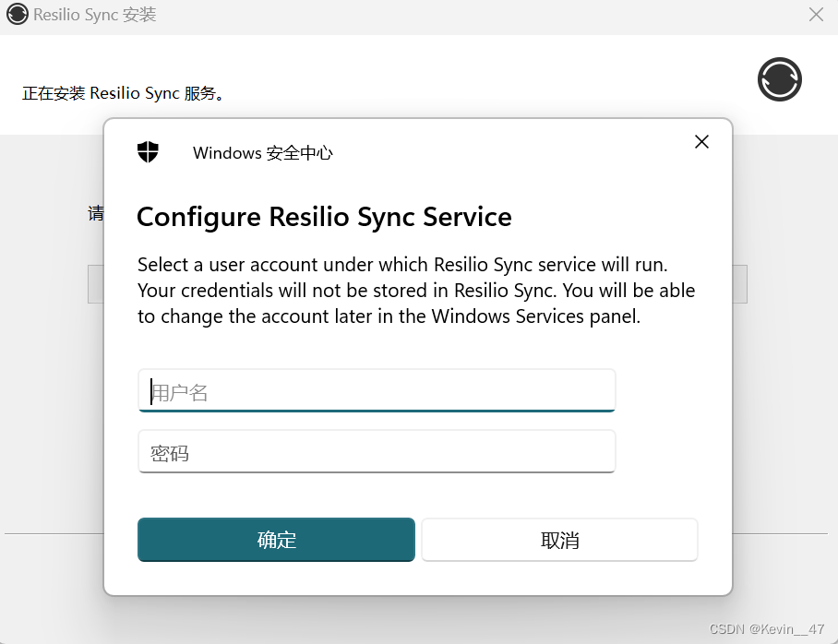The width and height of the screenshot is (838, 644).
Task: Click the "Resilio Sync 安装" window title
Action: (94, 15)
